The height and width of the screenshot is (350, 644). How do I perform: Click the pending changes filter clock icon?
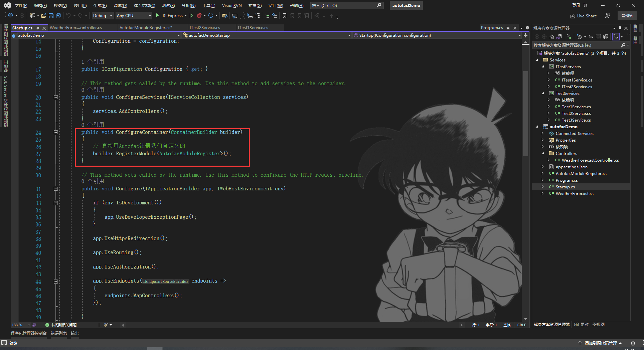click(580, 37)
